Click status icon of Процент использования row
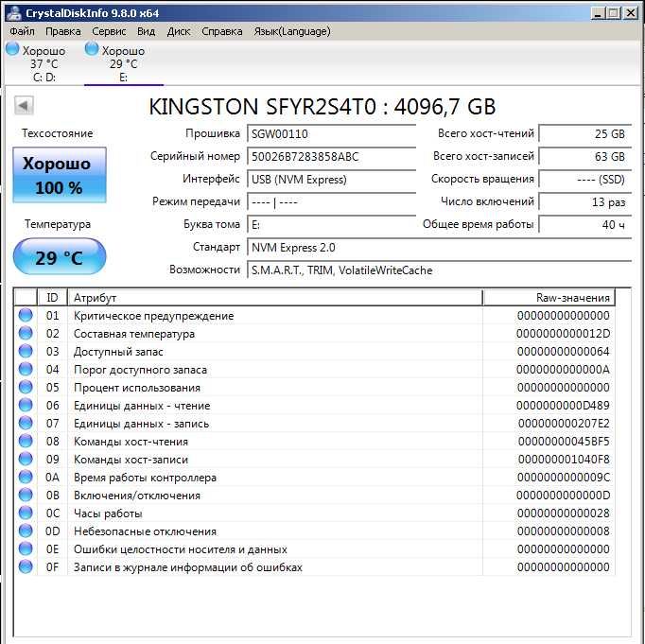 pos(26,388)
